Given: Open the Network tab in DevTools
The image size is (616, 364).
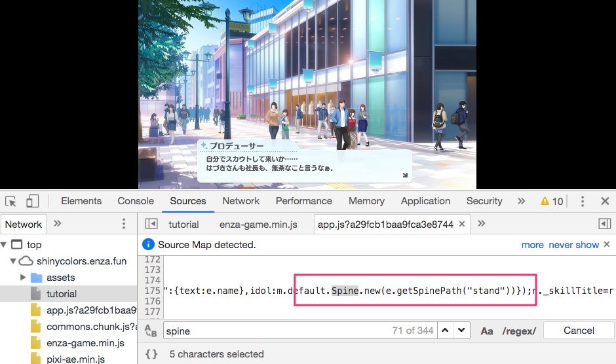Looking at the screenshot, I should click(x=241, y=201).
